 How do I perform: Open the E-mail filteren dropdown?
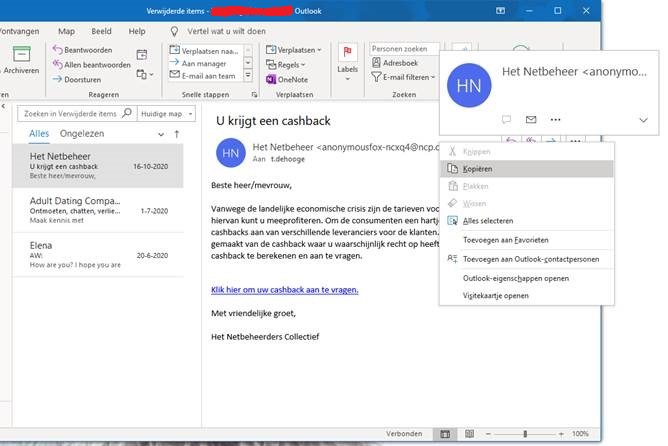[403, 77]
